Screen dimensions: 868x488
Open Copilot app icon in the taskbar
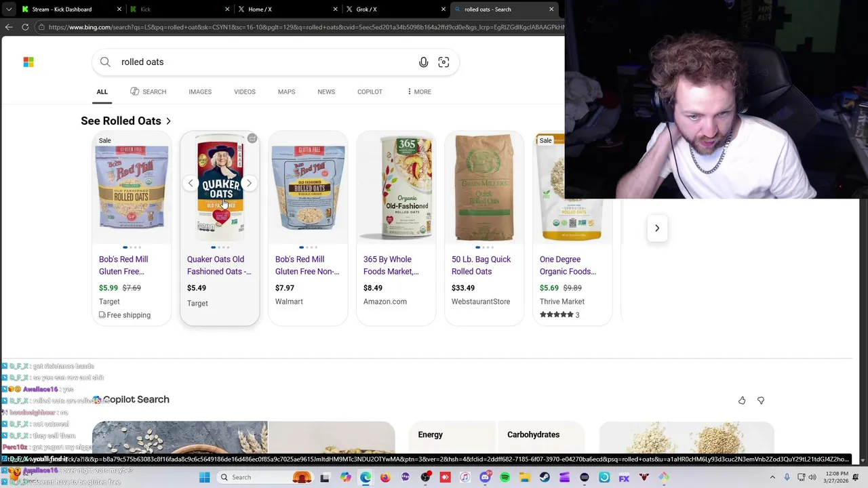pyautogui.click(x=346, y=477)
